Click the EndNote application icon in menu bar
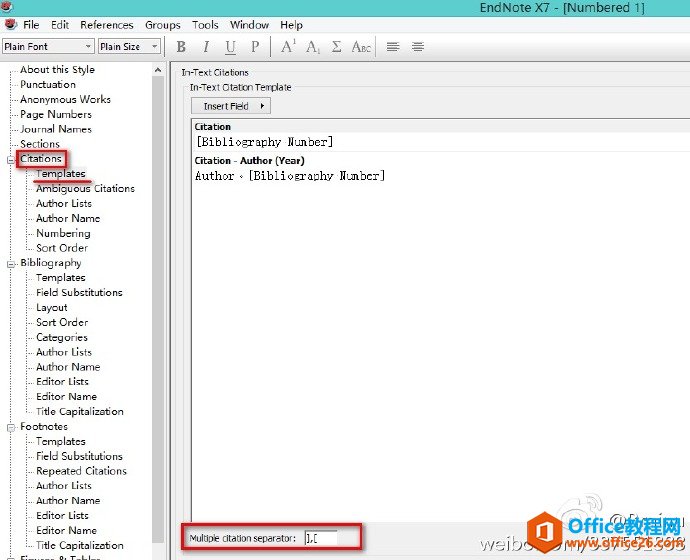The image size is (690, 560). click(11, 24)
